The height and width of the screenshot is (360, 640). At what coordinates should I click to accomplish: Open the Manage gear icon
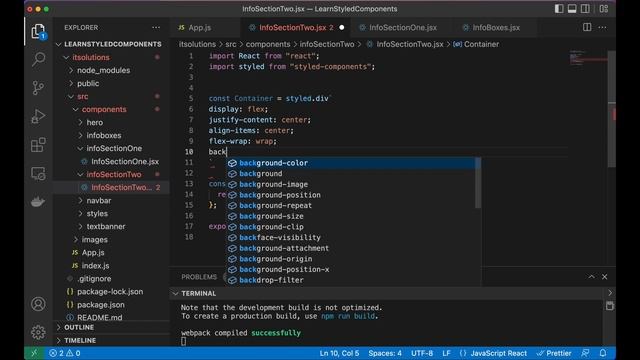click(x=38, y=332)
